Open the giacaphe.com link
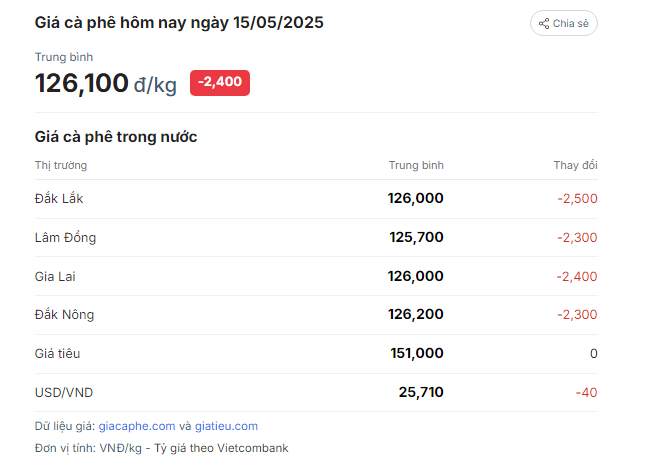Viewport: 645px width, 476px height. [137, 426]
